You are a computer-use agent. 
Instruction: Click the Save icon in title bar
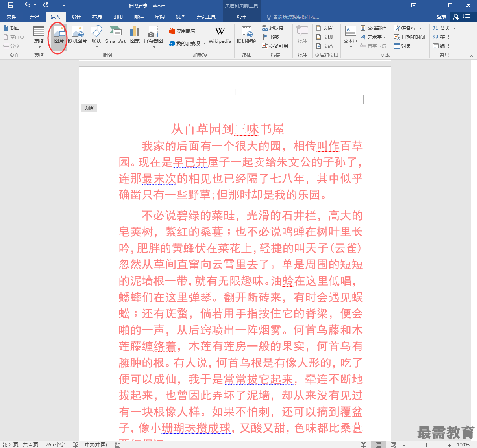pyautogui.click(x=11, y=5)
